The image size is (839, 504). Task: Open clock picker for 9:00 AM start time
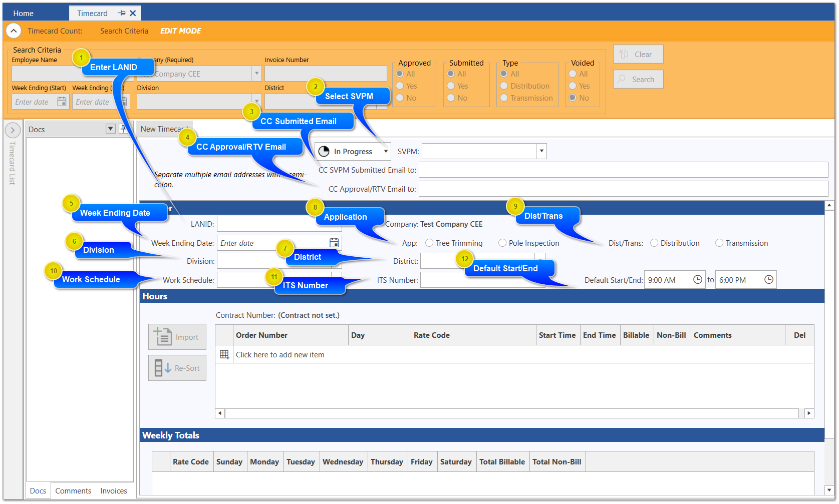click(697, 280)
